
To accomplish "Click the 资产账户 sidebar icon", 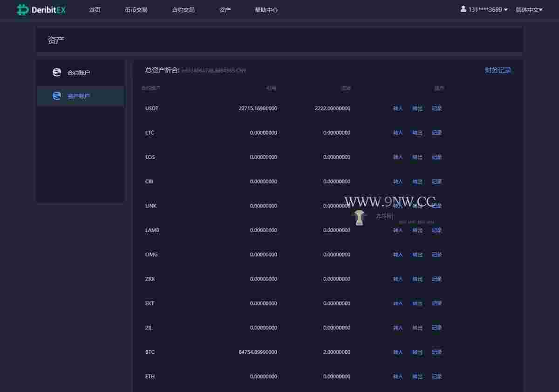I will 57,96.
